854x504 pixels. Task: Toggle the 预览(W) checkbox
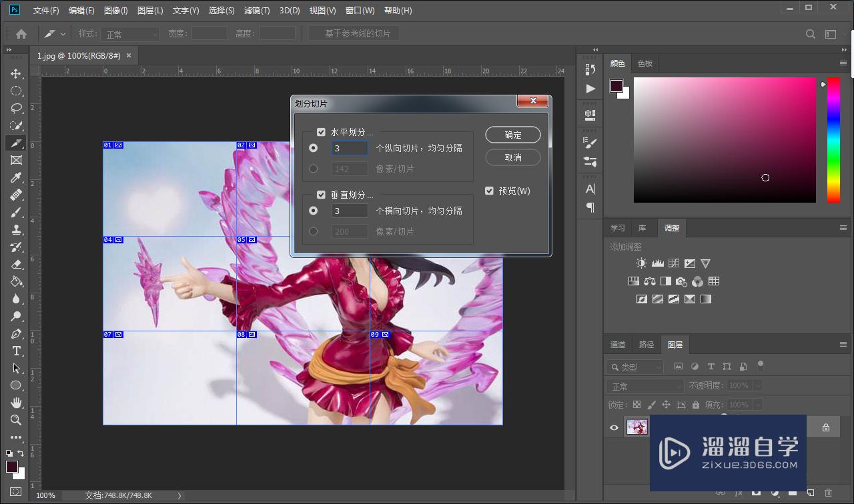pos(489,191)
